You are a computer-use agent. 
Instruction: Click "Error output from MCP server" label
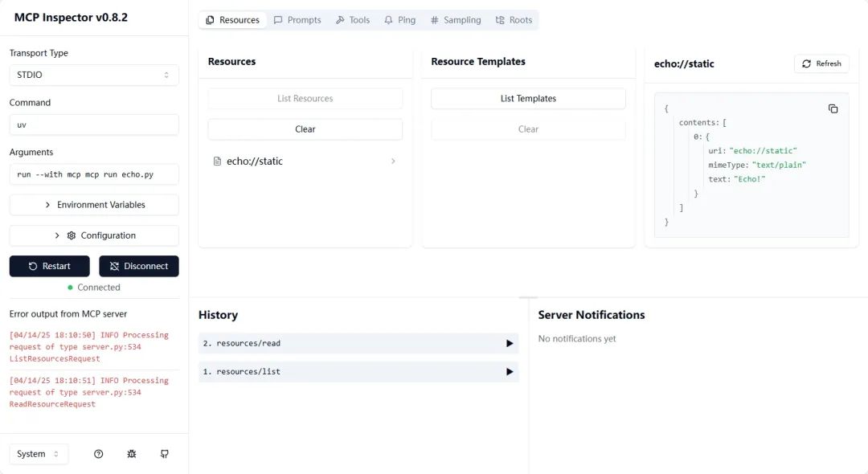click(68, 313)
